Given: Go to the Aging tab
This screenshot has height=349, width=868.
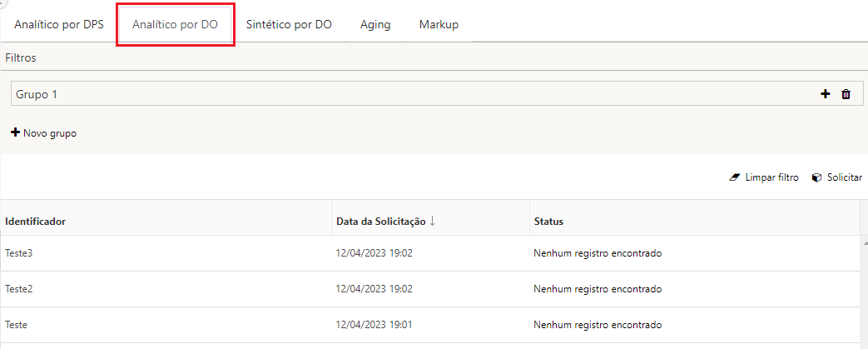Looking at the screenshot, I should [375, 24].
